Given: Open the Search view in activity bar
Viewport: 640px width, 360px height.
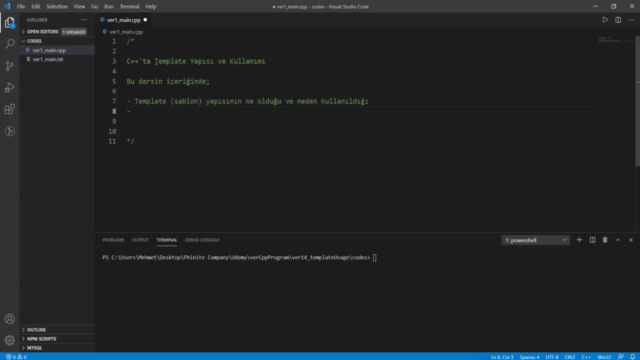Looking at the screenshot, I should pos(9,44).
